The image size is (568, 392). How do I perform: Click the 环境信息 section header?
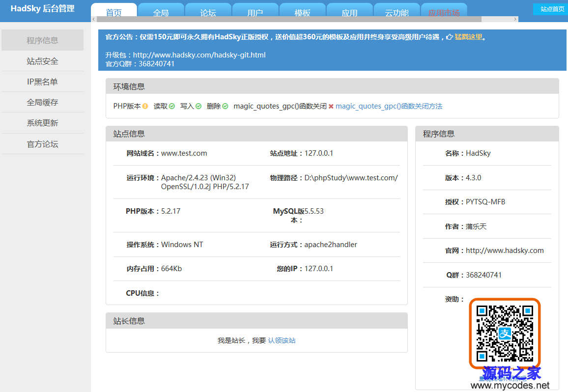332,86
